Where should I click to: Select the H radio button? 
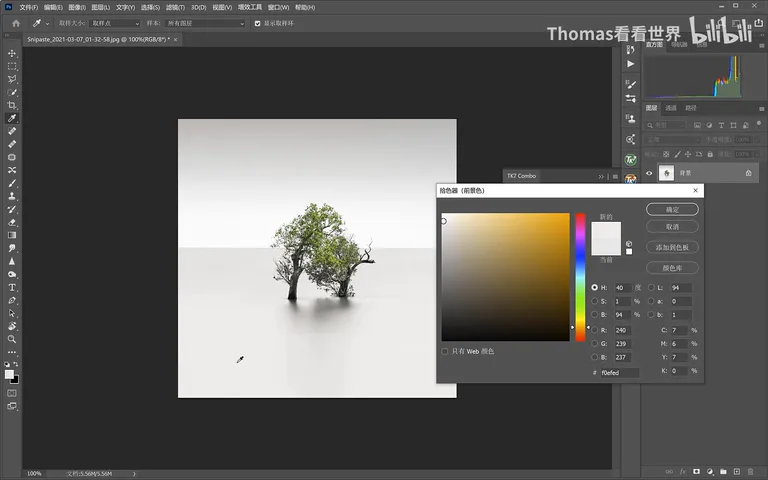pos(595,288)
